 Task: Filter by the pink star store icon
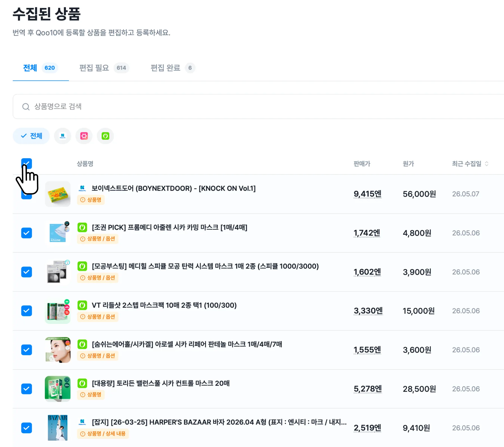pyautogui.click(x=84, y=136)
